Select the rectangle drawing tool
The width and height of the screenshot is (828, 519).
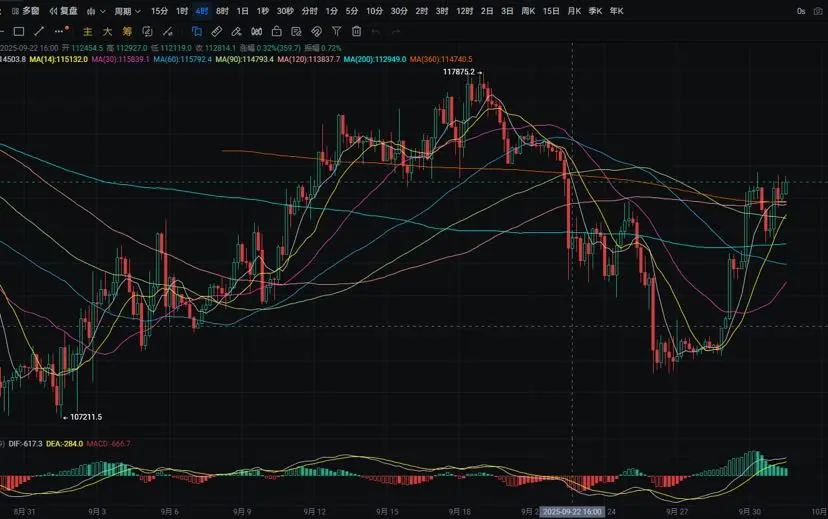(x=19, y=31)
